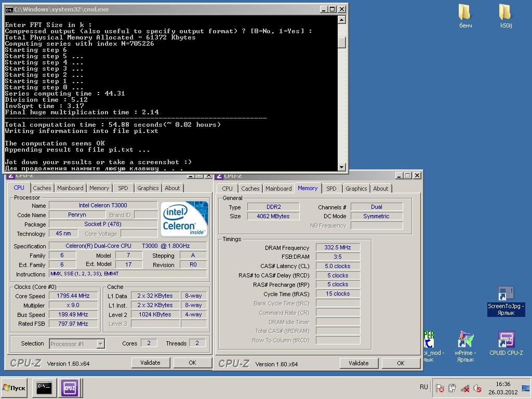532x399 pixels.
Task: Click the Technology 45 nm field
Action: (x=63, y=233)
